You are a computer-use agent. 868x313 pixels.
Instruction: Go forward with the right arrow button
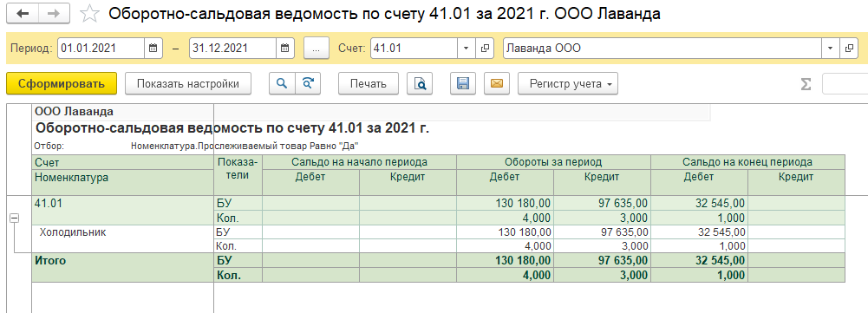point(55,14)
